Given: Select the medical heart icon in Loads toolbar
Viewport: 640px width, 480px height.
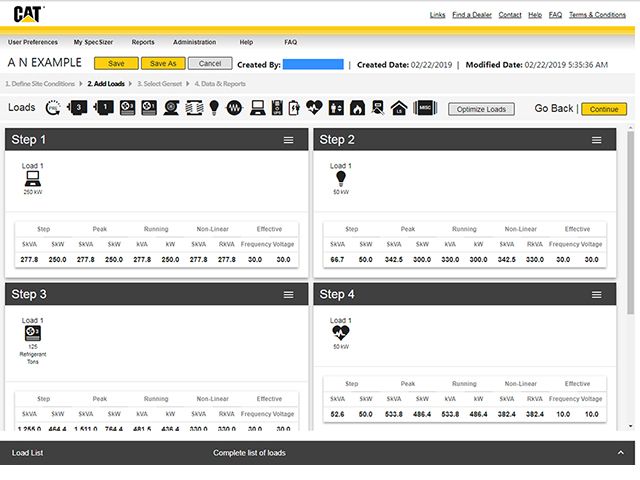Looking at the screenshot, I should 316,108.
